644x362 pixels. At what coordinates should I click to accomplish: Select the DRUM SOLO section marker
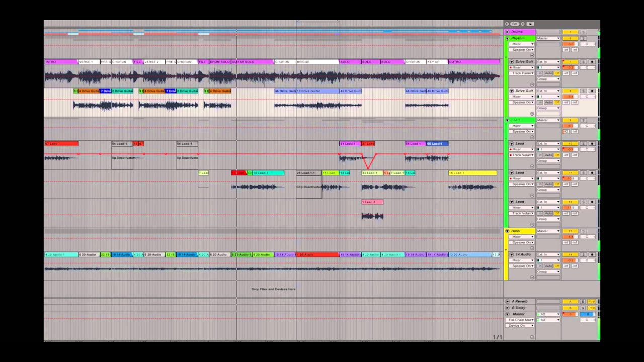(220, 61)
